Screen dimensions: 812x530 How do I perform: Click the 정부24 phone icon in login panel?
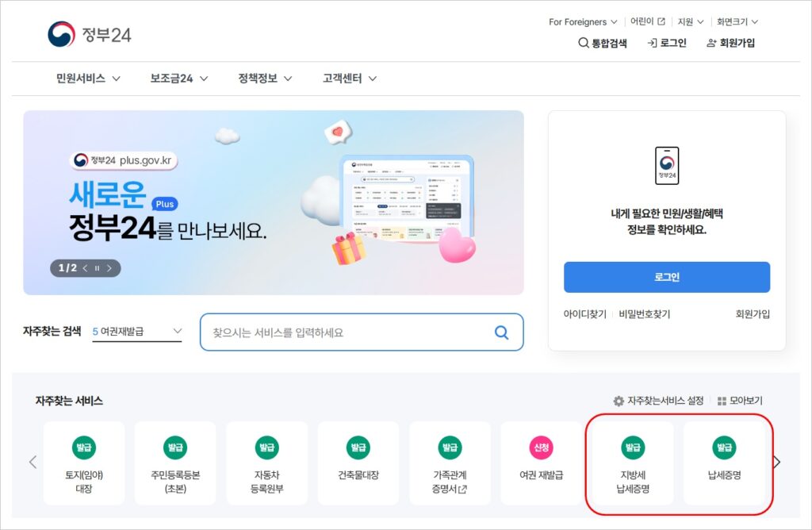pyautogui.click(x=667, y=166)
